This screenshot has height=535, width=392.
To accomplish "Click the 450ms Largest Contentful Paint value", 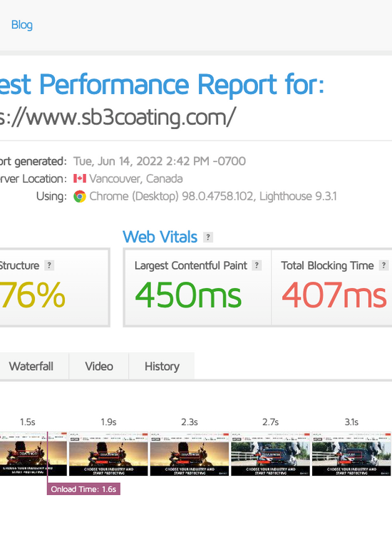I will [x=188, y=295].
